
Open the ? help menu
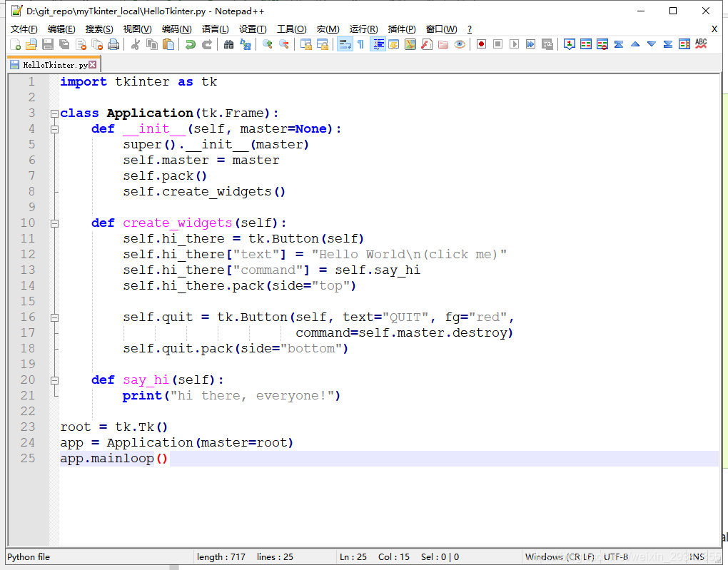tap(470, 29)
